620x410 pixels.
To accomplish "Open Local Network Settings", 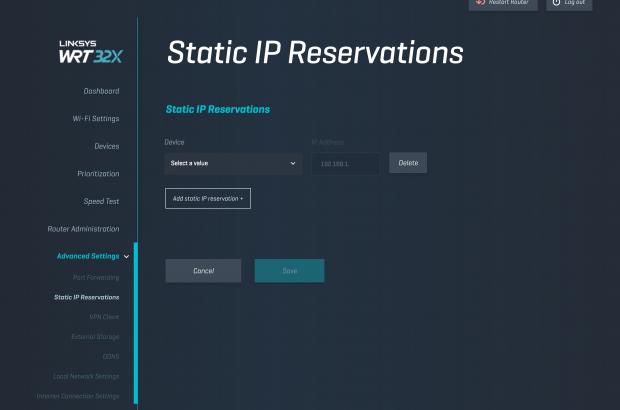I will point(86,376).
